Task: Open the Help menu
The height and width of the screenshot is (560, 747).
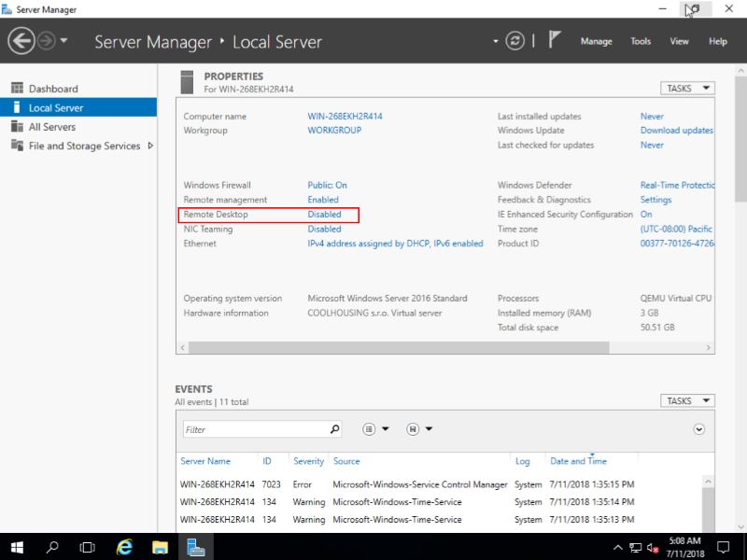Action: coord(717,41)
